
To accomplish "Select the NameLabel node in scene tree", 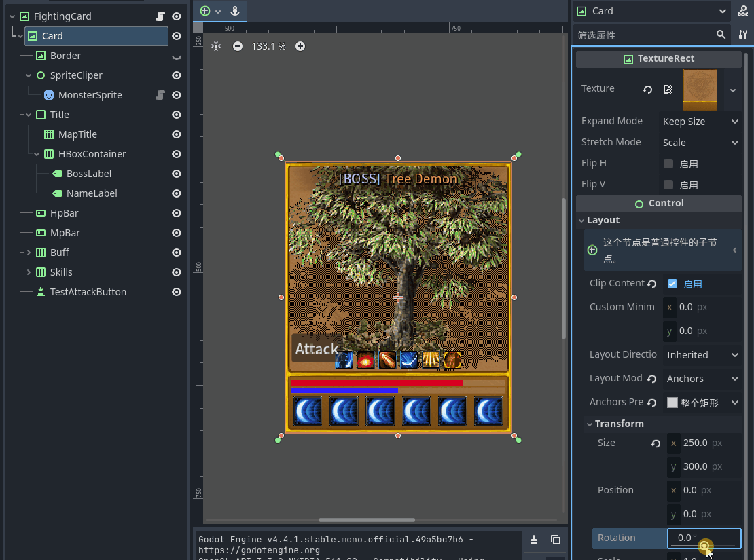I will coord(92,193).
